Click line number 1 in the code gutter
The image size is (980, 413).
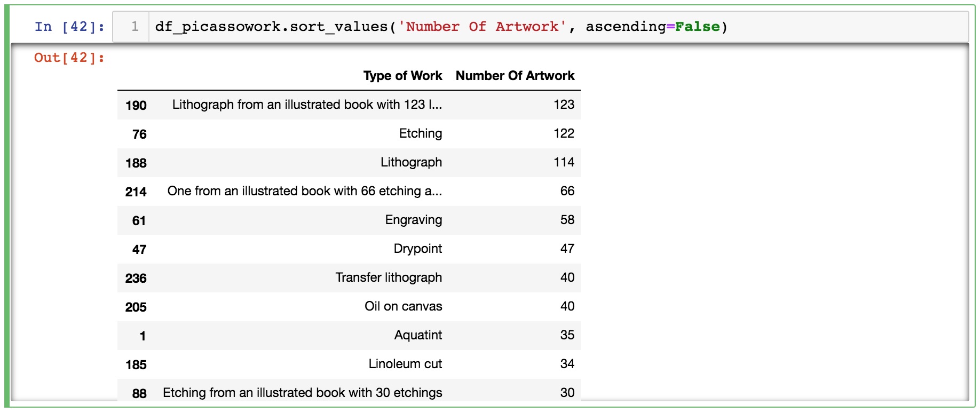[x=135, y=27]
